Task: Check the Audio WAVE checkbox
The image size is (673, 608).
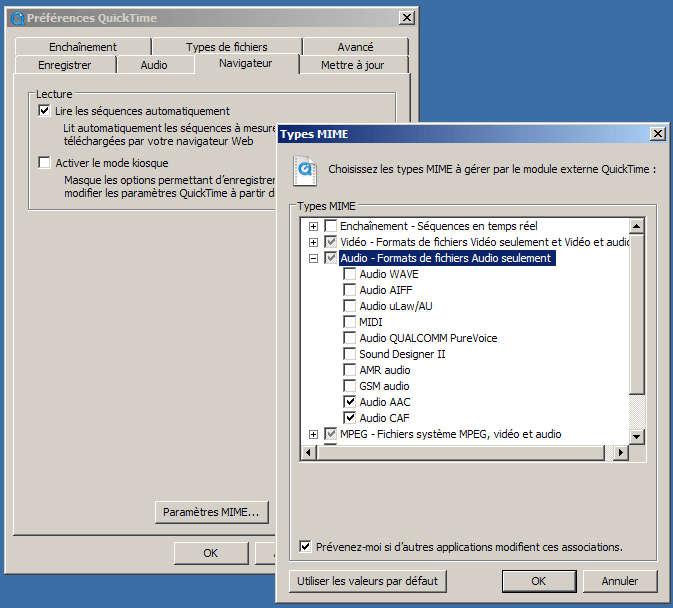Action: [x=350, y=274]
